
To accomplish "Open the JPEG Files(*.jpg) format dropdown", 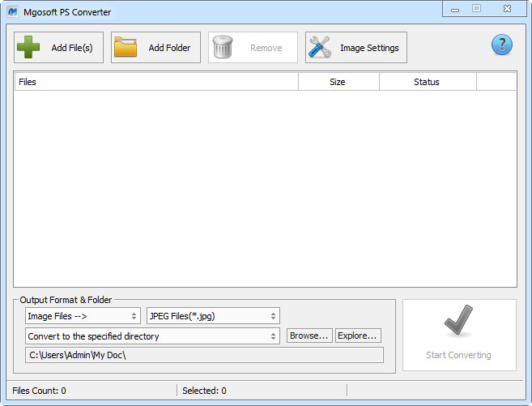I will pyautogui.click(x=213, y=316).
